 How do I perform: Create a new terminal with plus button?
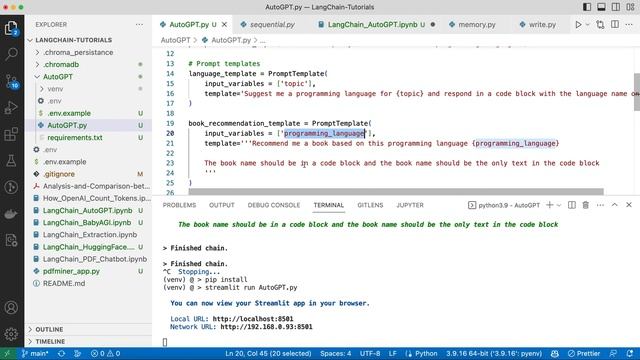click(x=549, y=205)
